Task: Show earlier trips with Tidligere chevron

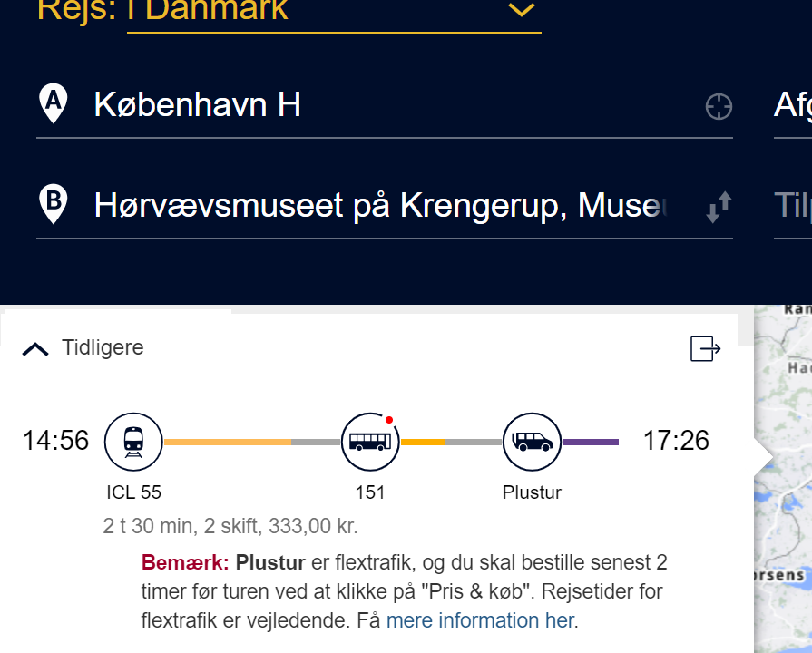Action: click(x=35, y=349)
